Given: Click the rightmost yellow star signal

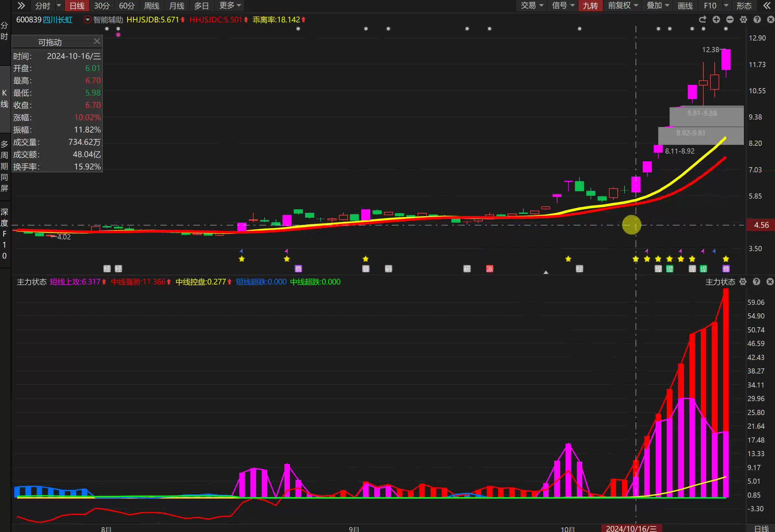Looking at the screenshot, I should [726, 259].
